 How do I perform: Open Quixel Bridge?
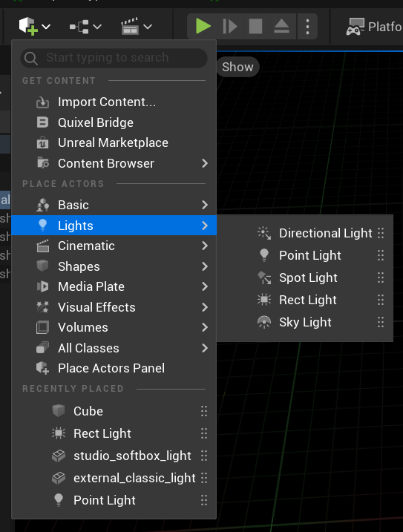point(114,122)
